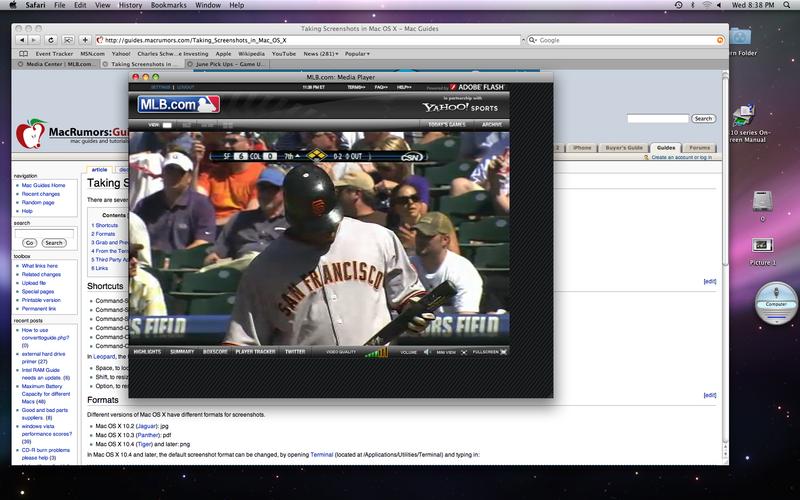Image resolution: width=800 pixels, height=500 pixels.
Task: Click the Search button at the MacRumors top right
Action: click(x=703, y=119)
